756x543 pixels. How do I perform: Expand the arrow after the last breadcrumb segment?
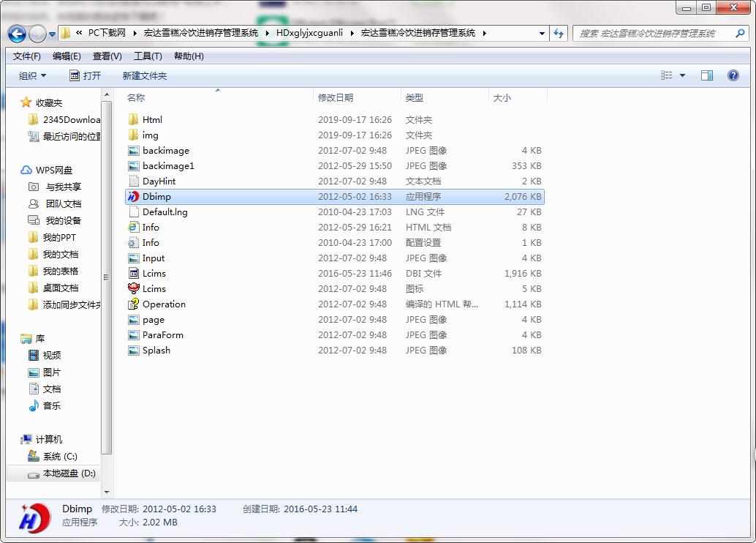pyautogui.click(x=484, y=34)
